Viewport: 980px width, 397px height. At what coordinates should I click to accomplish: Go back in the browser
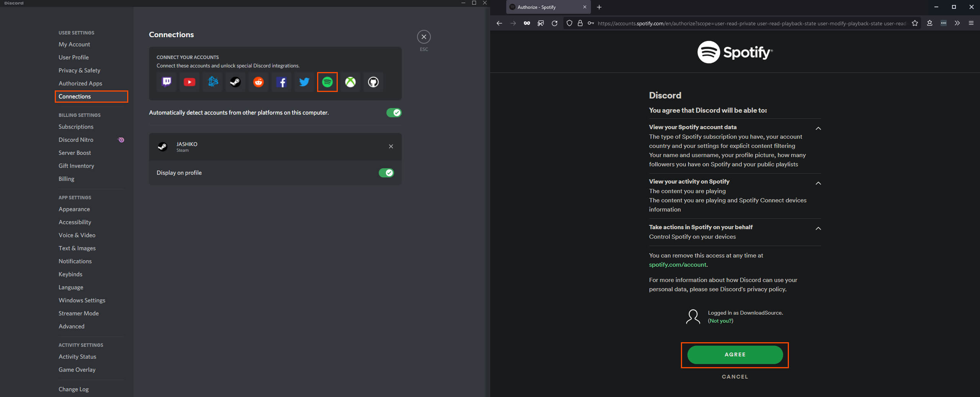[499, 23]
